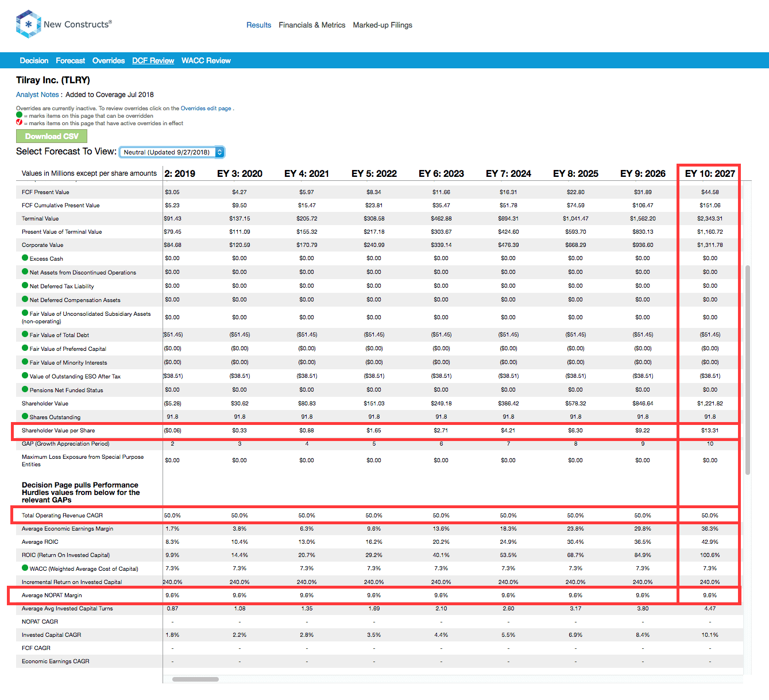The width and height of the screenshot is (769, 700).
Task: Open the Financials & Metrics tab
Action: (312, 25)
